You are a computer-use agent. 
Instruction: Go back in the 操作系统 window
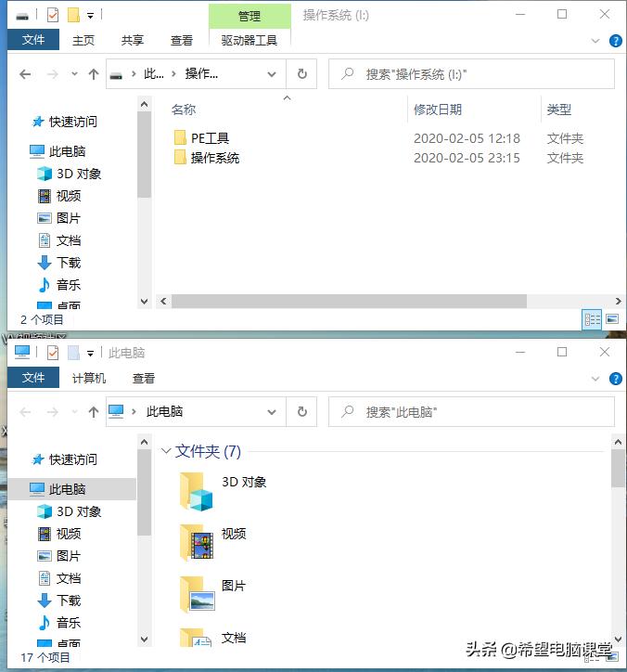25,74
